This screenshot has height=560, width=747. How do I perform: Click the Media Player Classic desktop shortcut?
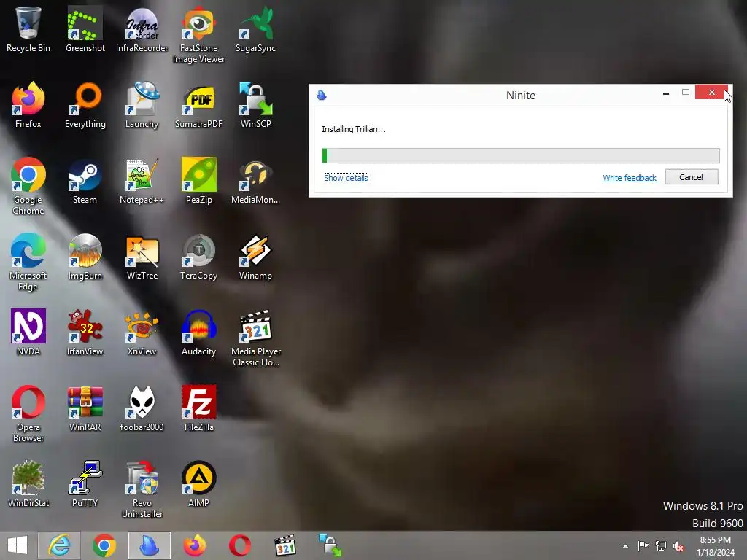pyautogui.click(x=256, y=338)
